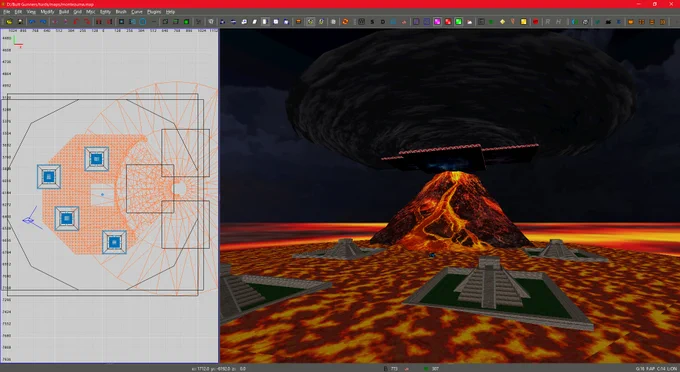
Task: Open the Misc menu
Action: [90, 12]
